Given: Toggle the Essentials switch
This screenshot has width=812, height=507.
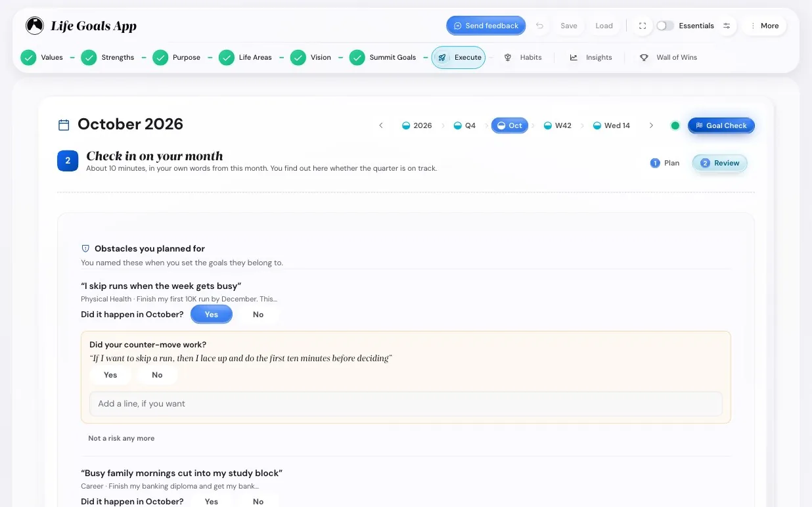Looking at the screenshot, I should [665, 26].
